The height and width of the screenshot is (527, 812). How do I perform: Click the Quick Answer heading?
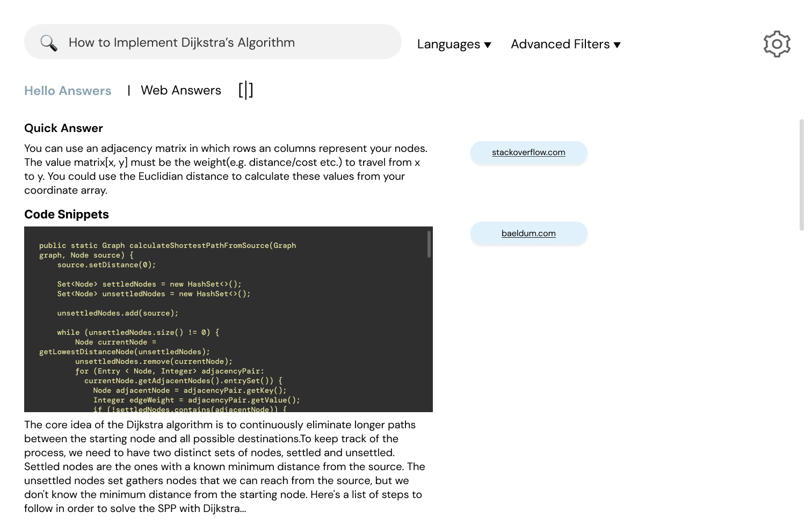coord(63,128)
